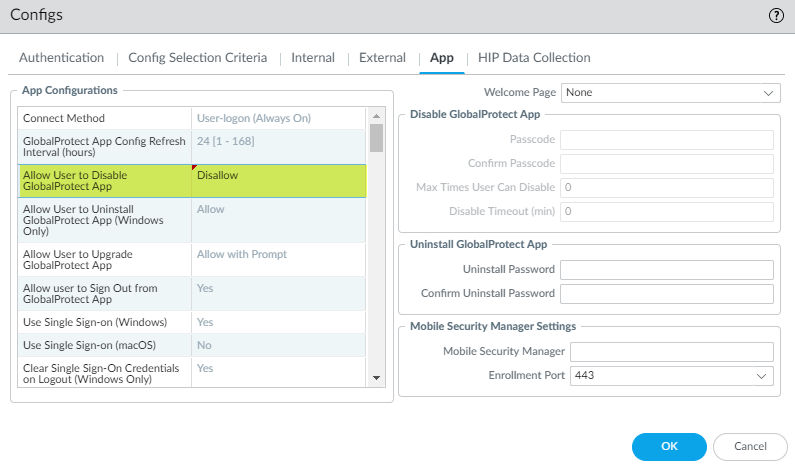Click the Mobile Security Manager input field

coord(672,352)
